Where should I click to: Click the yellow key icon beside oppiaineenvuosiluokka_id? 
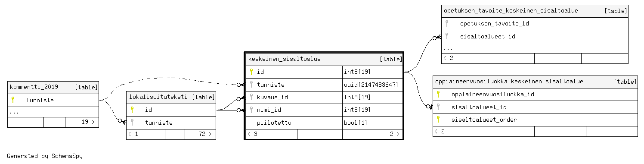coord(438,94)
